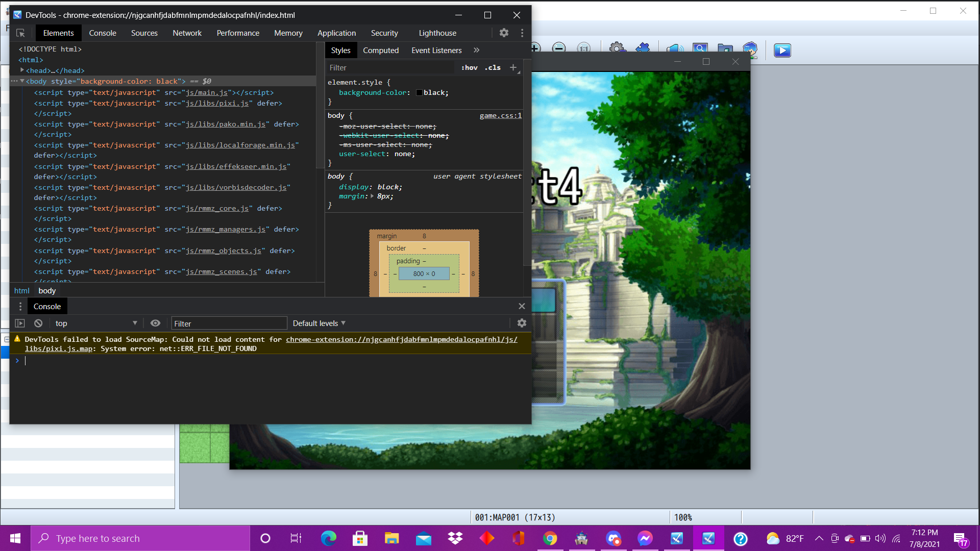
Task: Open DevTools settings gear in top bar
Action: click(x=504, y=33)
